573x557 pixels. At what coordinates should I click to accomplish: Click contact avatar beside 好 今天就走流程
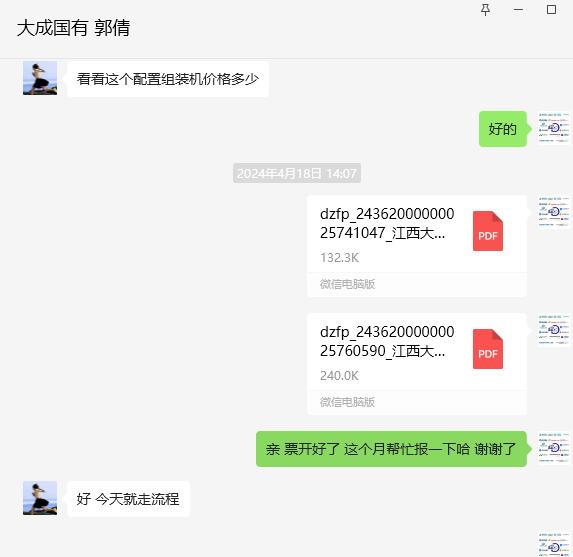(x=40, y=498)
